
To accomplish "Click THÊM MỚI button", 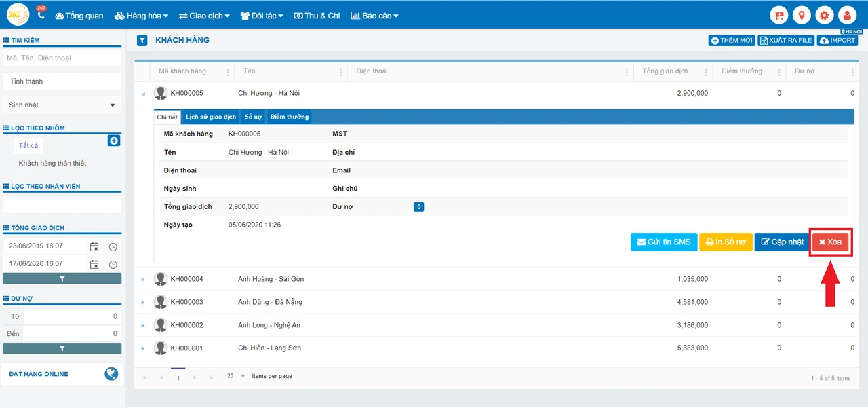I will (x=732, y=41).
